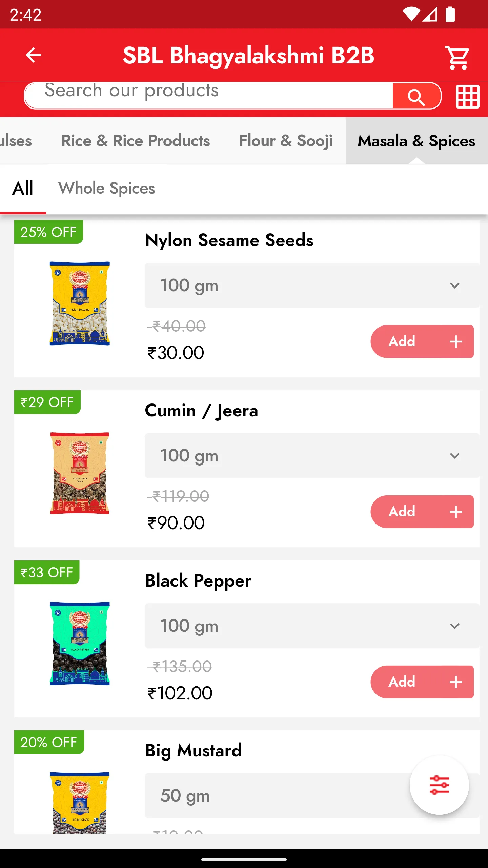Switch to Flour & Sooji tab
The height and width of the screenshot is (868, 488).
pyautogui.click(x=286, y=141)
